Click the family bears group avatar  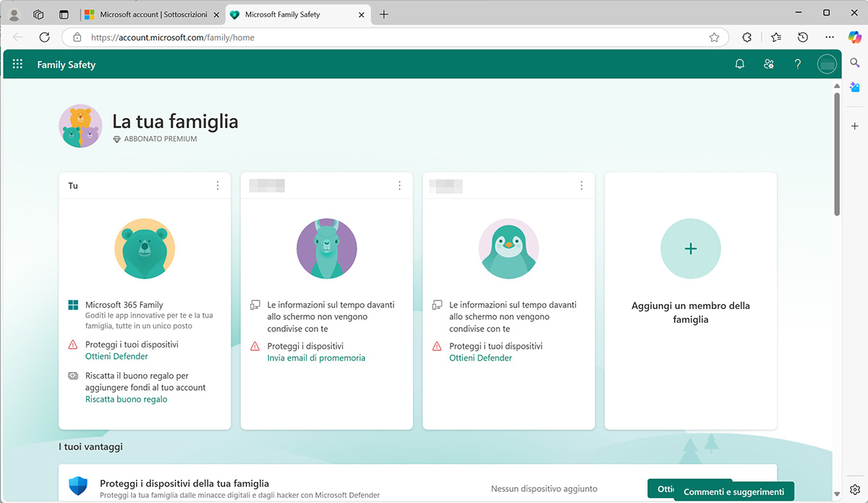point(80,127)
